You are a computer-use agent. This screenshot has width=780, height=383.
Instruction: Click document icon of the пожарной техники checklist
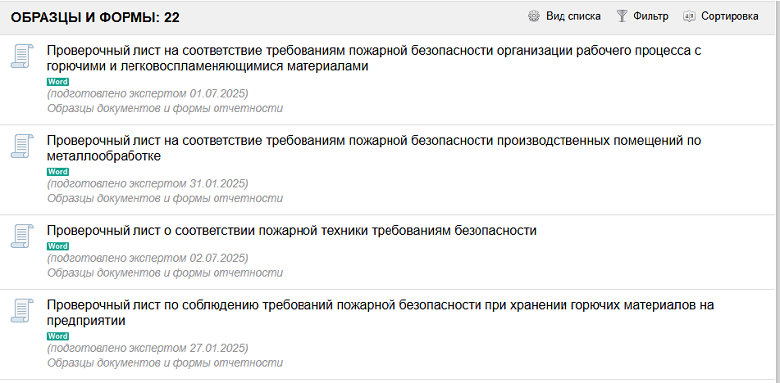22,236
